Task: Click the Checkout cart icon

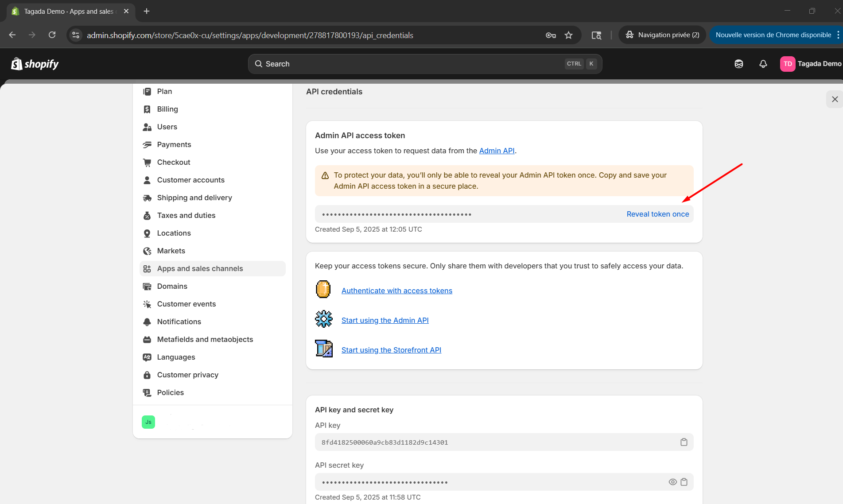Action: pos(147,162)
